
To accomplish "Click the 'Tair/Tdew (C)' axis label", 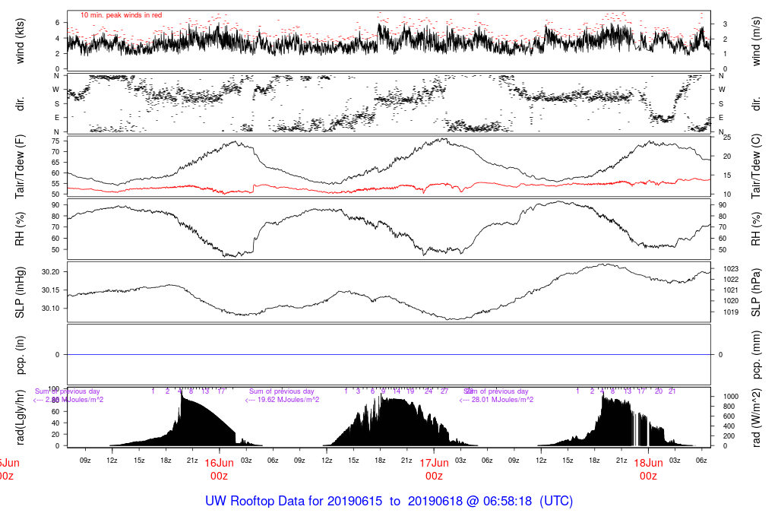I will click(756, 166).
